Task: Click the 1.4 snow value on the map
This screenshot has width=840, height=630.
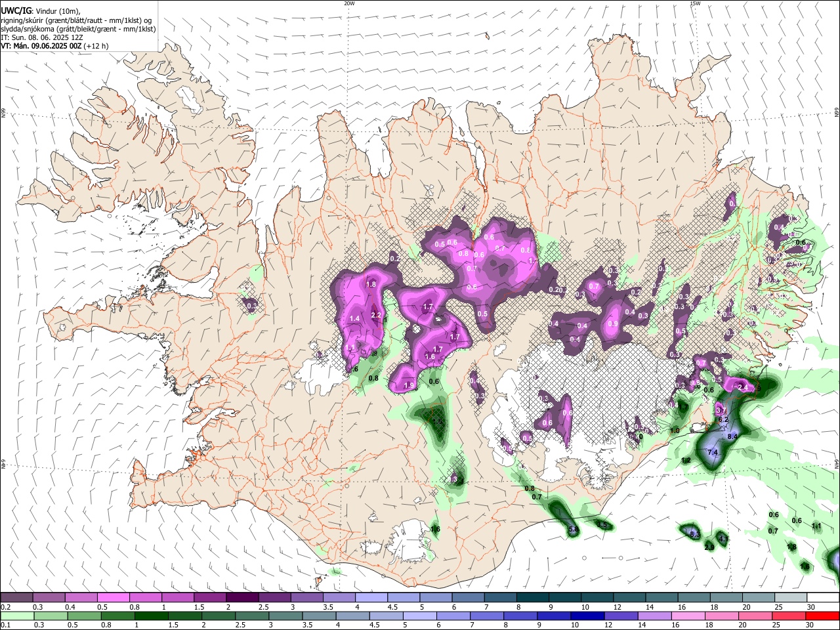Action: (x=355, y=318)
